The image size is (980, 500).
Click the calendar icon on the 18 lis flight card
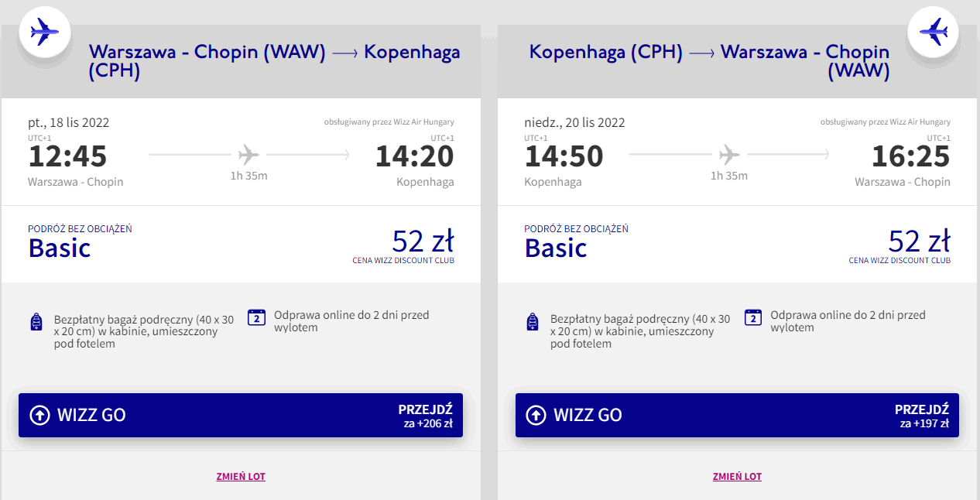[256, 317]
